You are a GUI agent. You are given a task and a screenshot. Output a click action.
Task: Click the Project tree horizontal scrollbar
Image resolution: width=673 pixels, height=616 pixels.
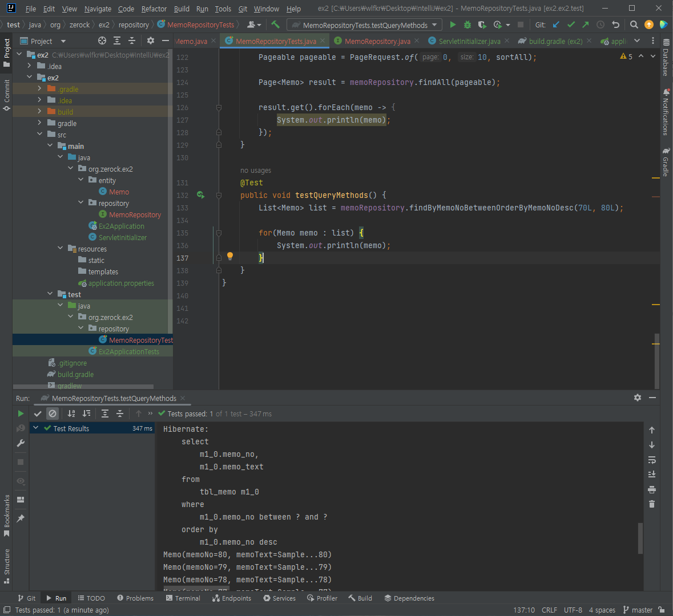[83, 387]
